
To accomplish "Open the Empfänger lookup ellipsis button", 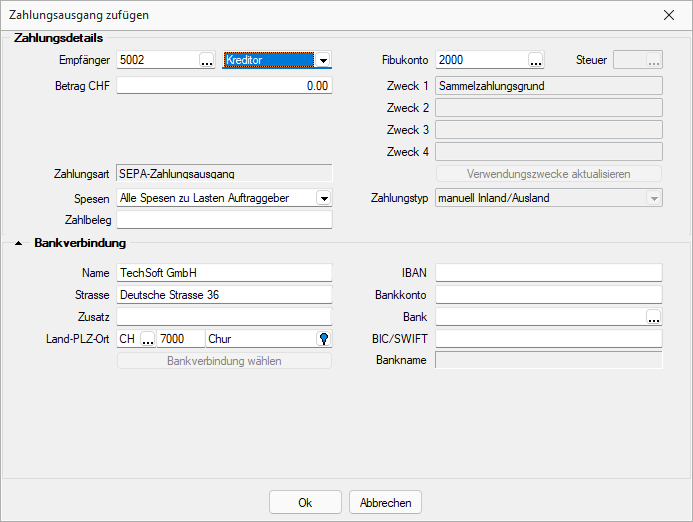I will [207, 60].
